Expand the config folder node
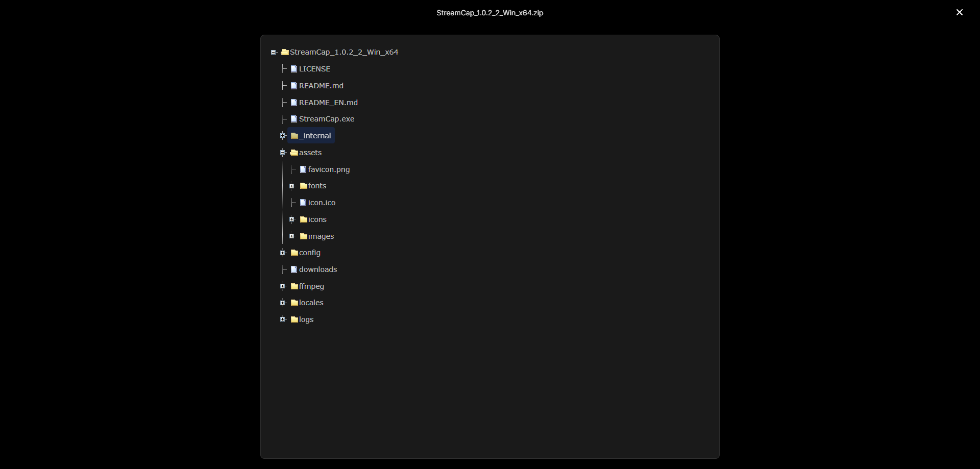Screen dimensions: 980x469 (x=282, y=253)
